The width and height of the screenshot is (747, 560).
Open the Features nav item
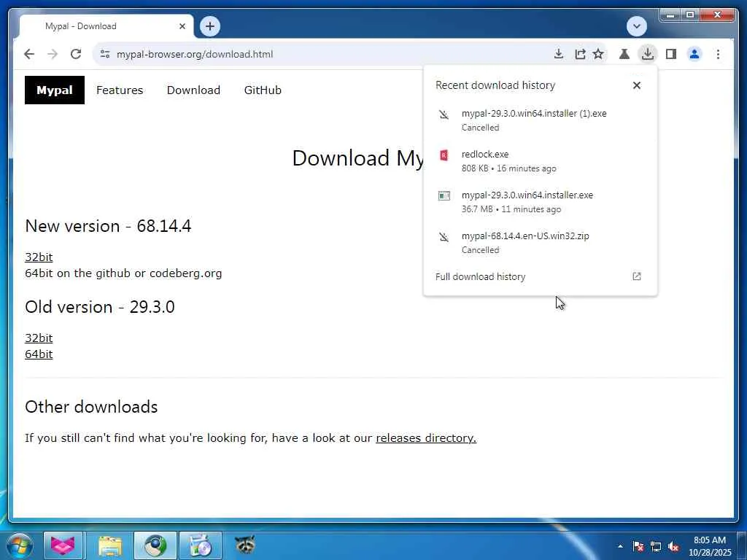click(x=120, y=90)
